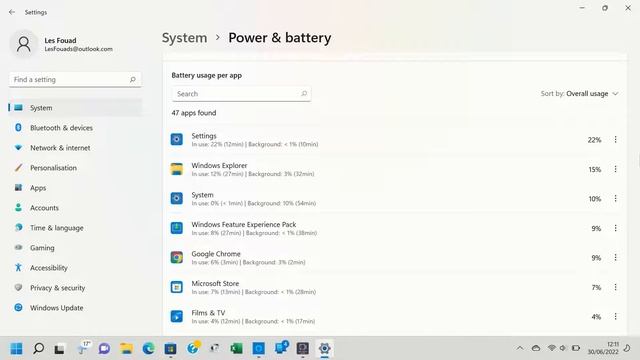640x360 pixels.
Task: Open more options for Windows Explorer row
Action: [x=616, y=169]
